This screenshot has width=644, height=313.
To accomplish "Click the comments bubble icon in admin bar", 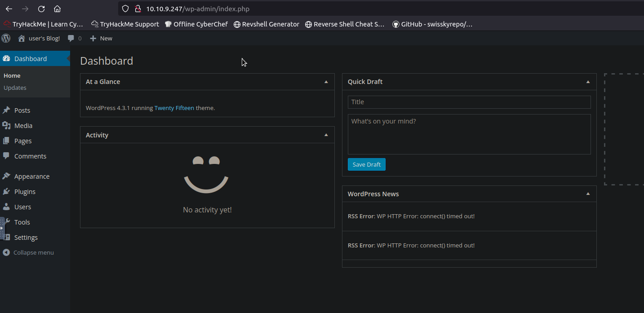I will click(71, 39).
